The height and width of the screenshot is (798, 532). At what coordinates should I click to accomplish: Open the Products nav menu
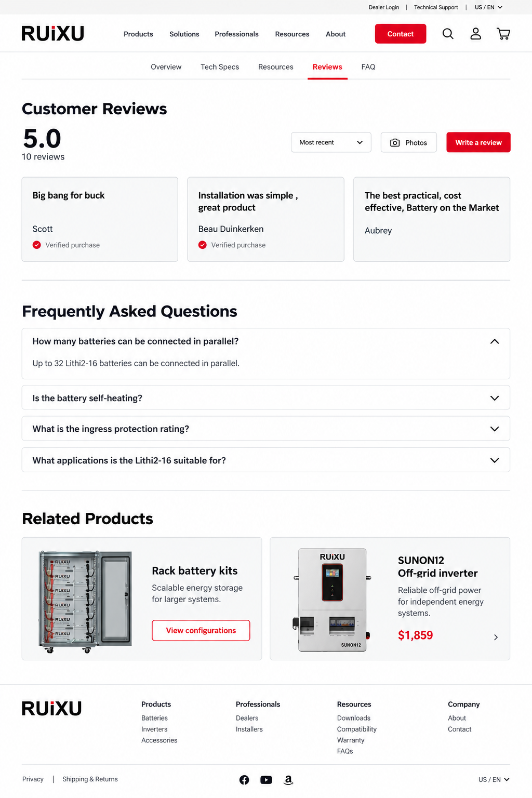[x=138, y=34]
